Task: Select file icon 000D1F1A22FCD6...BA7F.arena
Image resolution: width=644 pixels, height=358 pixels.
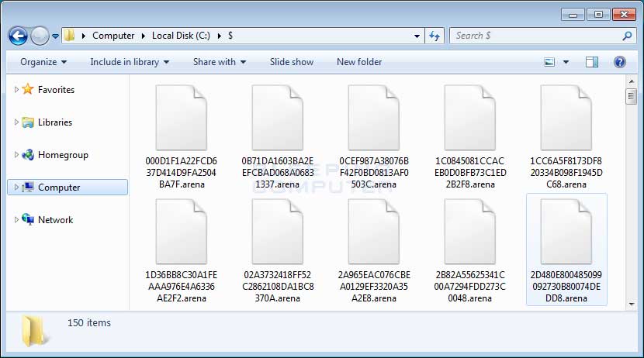Action: [x=181, y=118]
